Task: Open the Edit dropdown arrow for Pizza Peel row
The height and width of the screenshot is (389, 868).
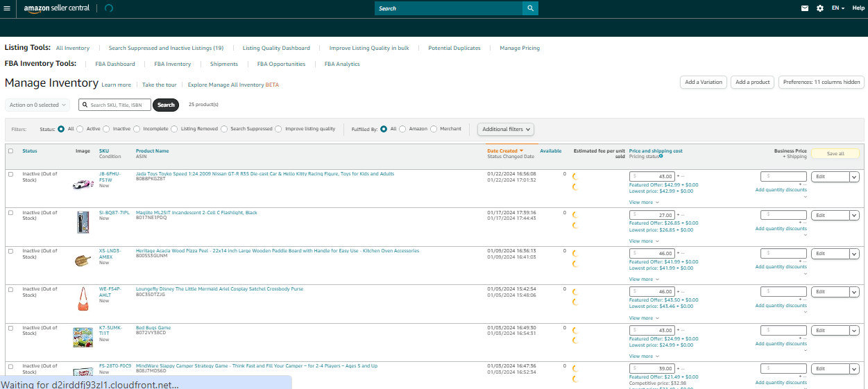Action: [x=854, y=254]
